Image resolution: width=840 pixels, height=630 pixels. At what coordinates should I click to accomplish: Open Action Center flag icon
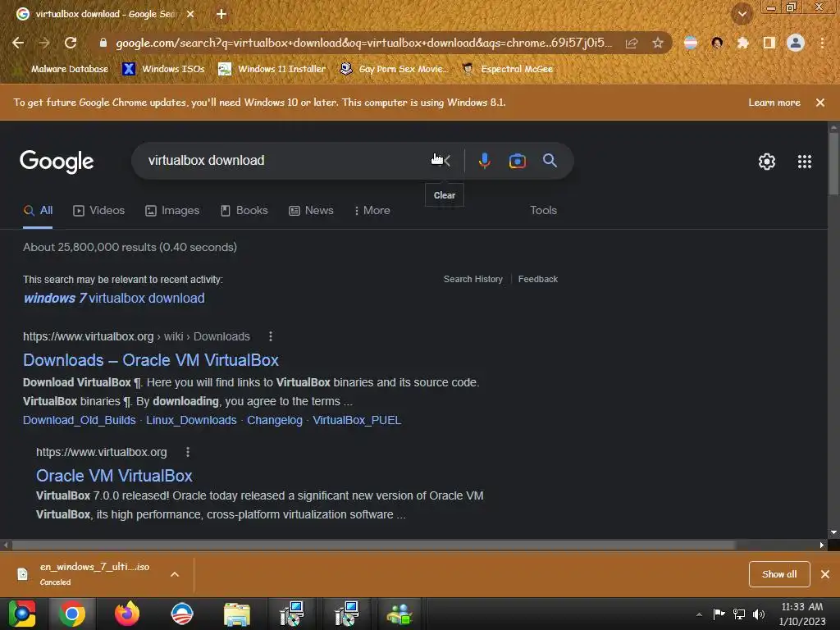(719, 614)
